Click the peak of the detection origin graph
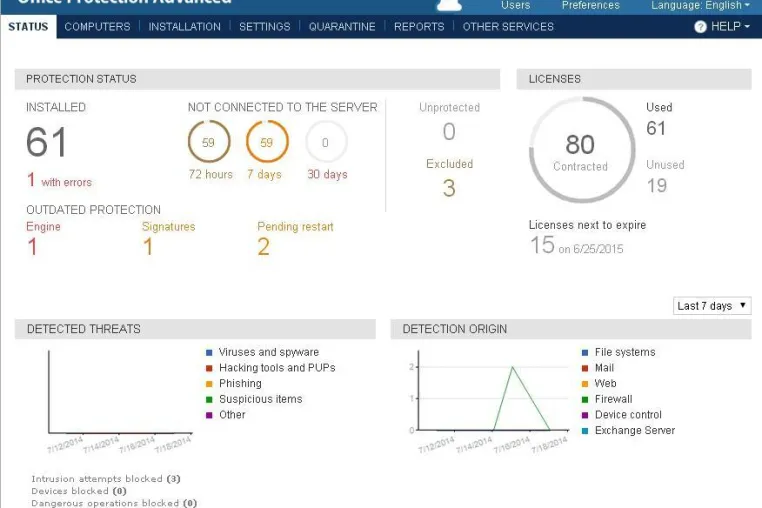 (512, 367)
